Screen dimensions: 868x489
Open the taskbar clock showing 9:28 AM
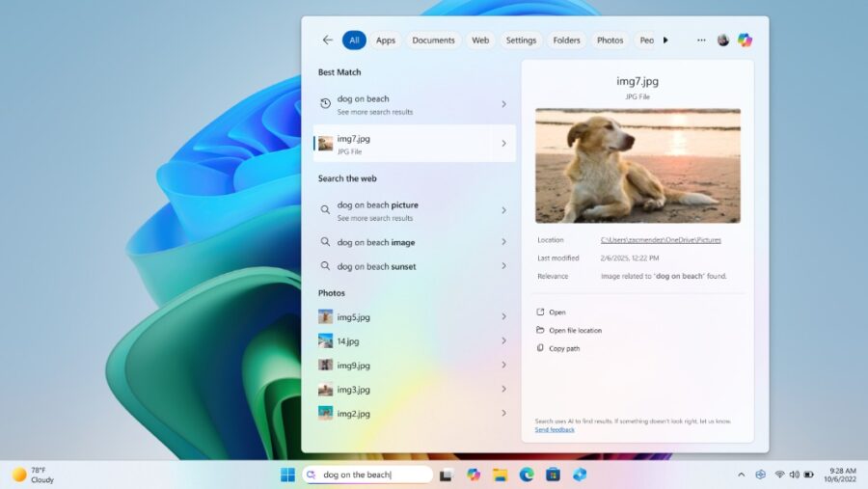[840, 475]
